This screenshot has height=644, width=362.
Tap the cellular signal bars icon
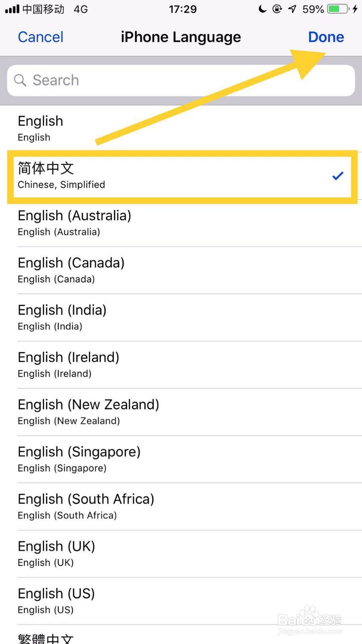12,9
